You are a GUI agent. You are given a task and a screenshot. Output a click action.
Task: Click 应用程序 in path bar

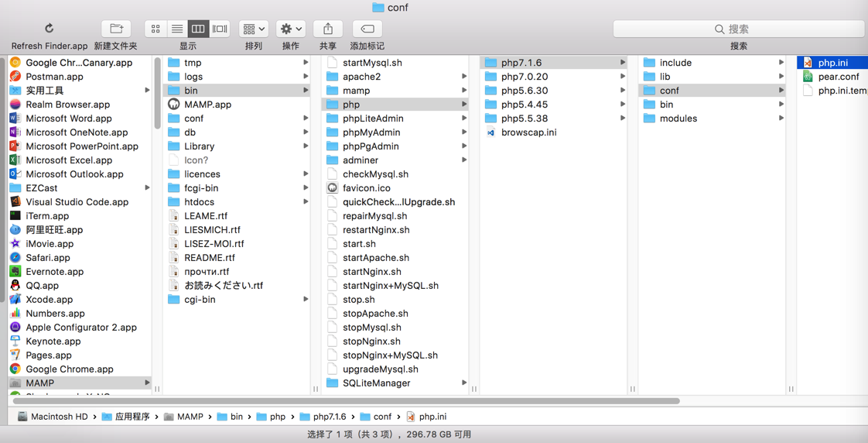tap(125, 417)
